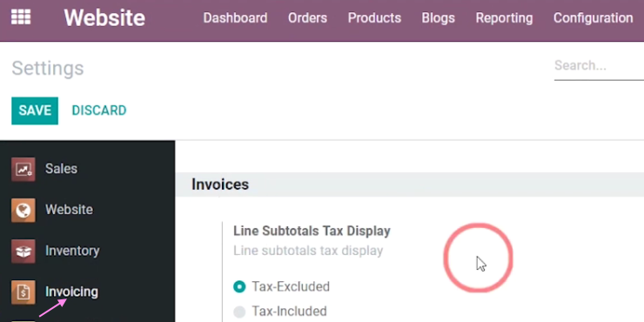The height and width of the screenshot is (322, 644).
Task: Expand the Products menu
Action: tap(374, 18)
